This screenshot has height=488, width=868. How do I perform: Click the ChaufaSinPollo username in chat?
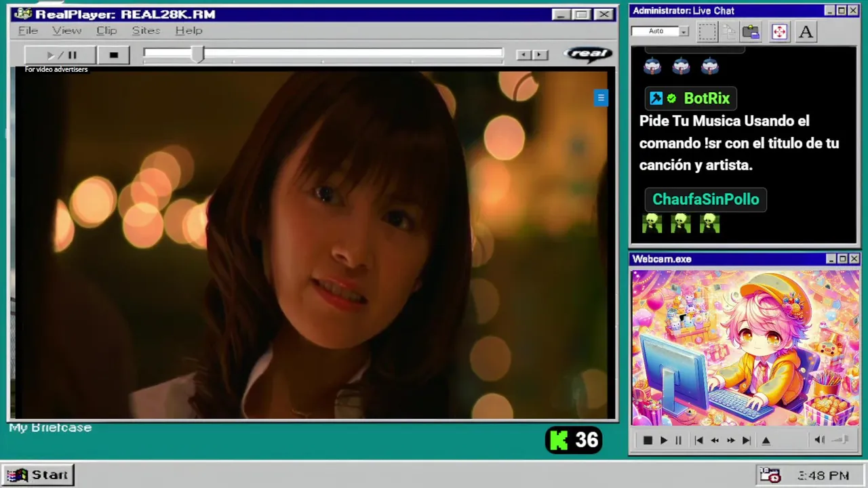[x=706, y=199]
